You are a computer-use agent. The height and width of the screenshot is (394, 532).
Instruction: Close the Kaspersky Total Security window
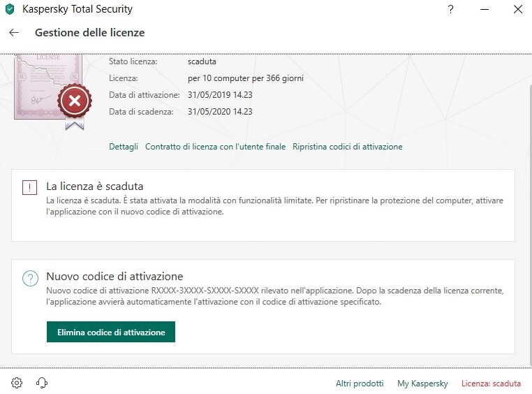point(517,10)
